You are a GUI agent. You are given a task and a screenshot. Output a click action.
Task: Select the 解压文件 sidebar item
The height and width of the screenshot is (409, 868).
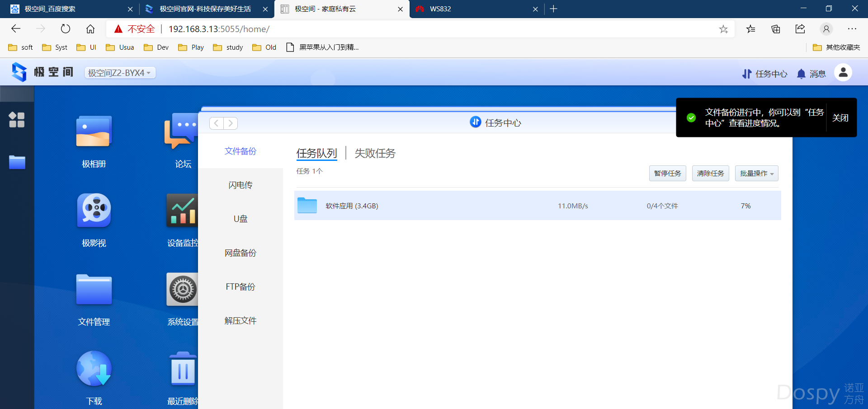[x=241, y=320]
